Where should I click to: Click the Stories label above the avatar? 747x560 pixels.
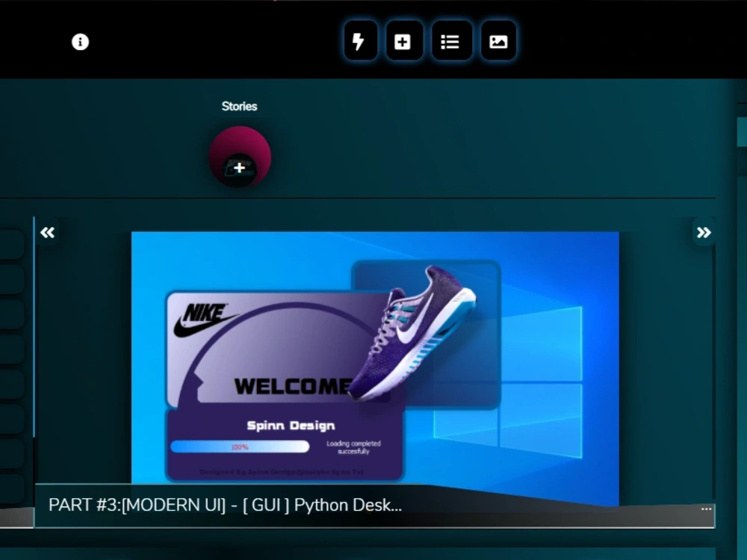click(239, 106)
